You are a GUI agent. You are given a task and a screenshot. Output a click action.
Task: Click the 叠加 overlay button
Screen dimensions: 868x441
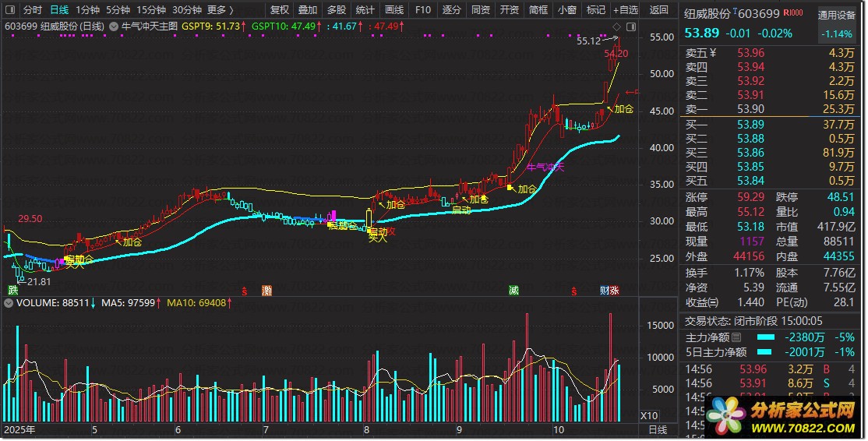[308, 10]
